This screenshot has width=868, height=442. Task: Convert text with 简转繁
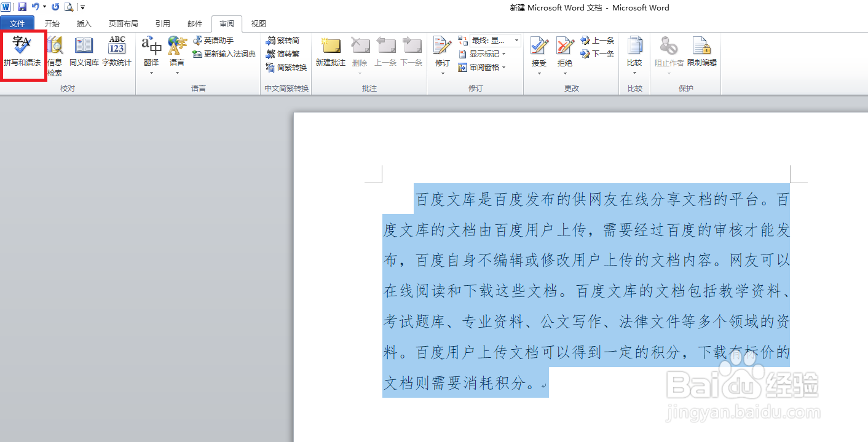283,54
